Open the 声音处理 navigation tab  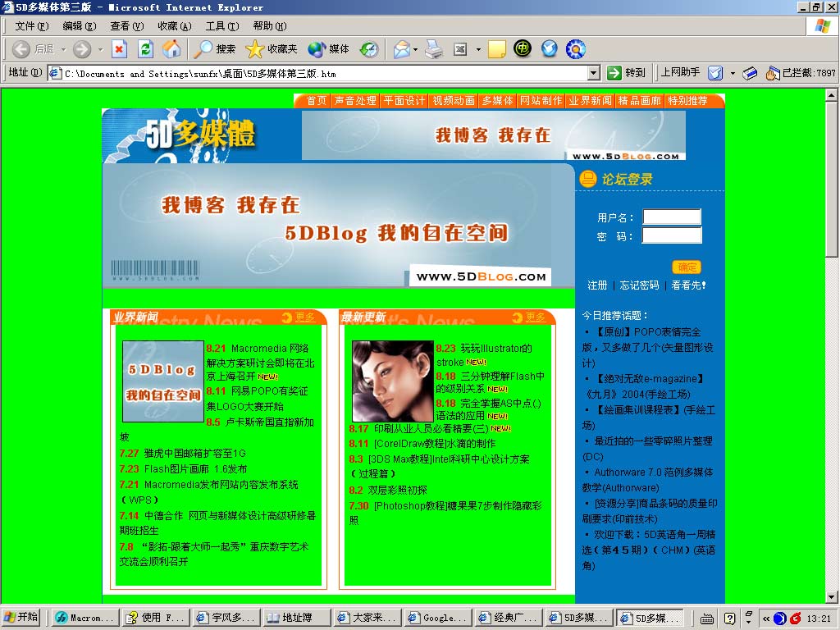tap(355, 100)
